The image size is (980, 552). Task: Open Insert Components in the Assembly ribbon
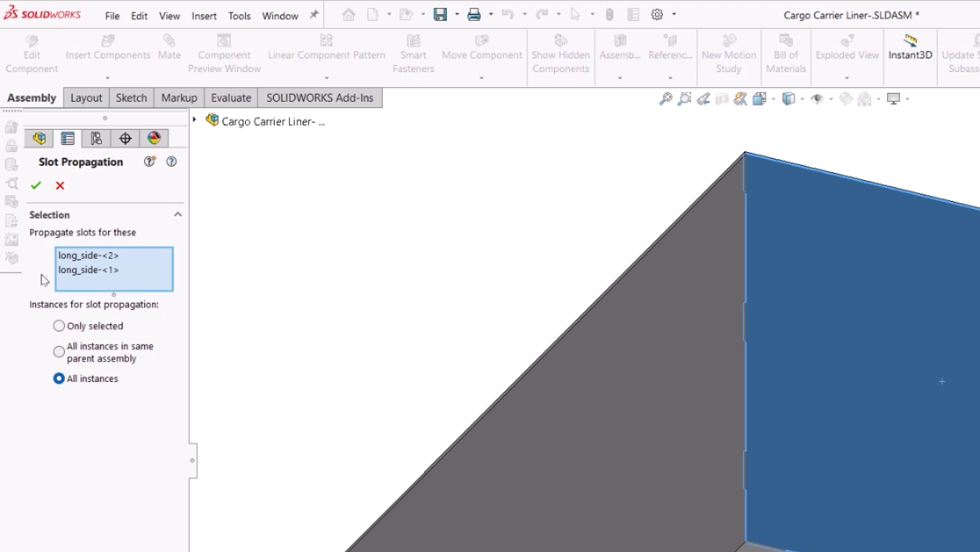tap(107, 54)
